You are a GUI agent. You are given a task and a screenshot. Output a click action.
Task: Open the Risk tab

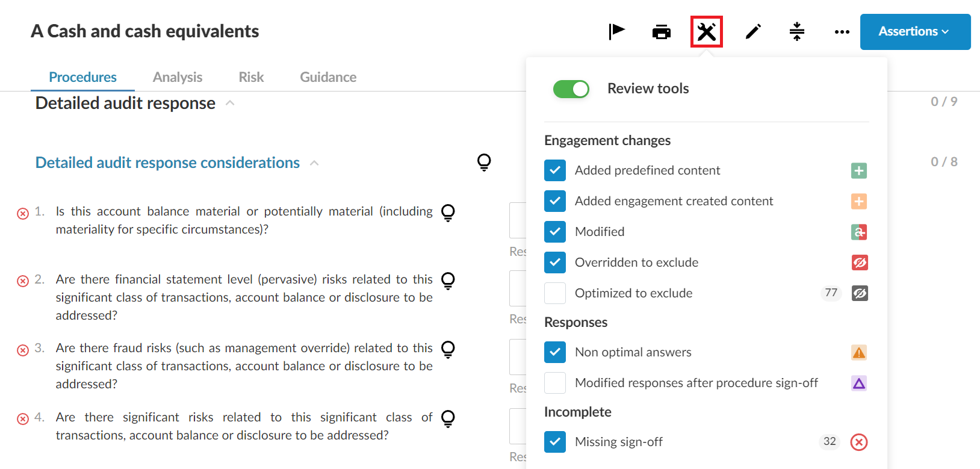point(250,77)
